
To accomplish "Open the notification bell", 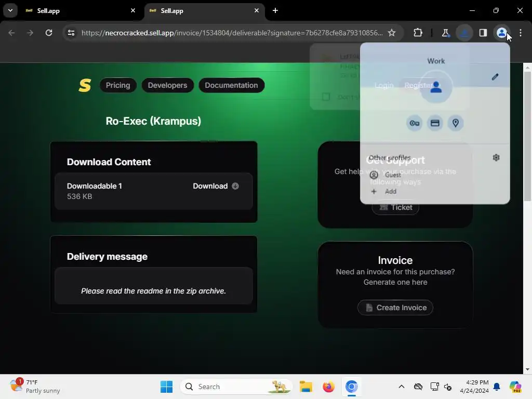I will point(497,387).
